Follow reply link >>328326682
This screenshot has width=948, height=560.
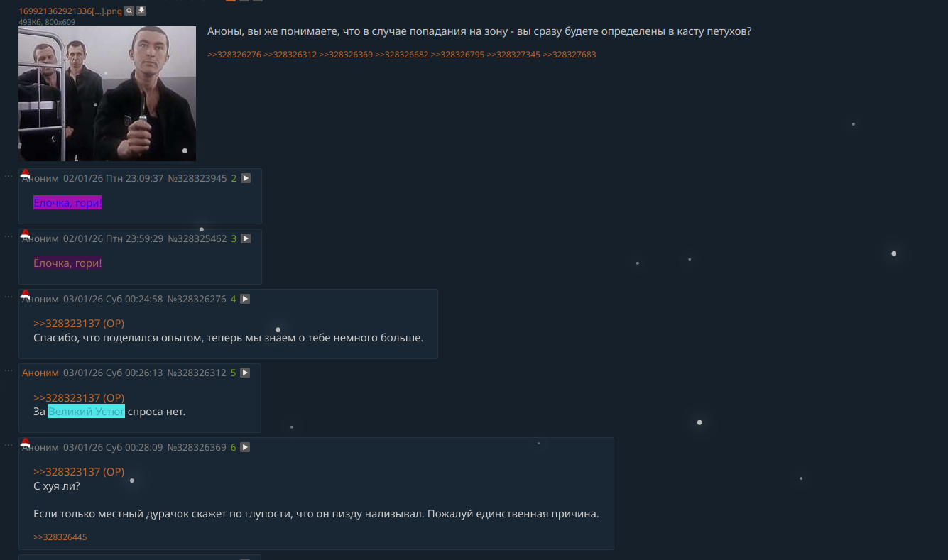pos(402,55)
